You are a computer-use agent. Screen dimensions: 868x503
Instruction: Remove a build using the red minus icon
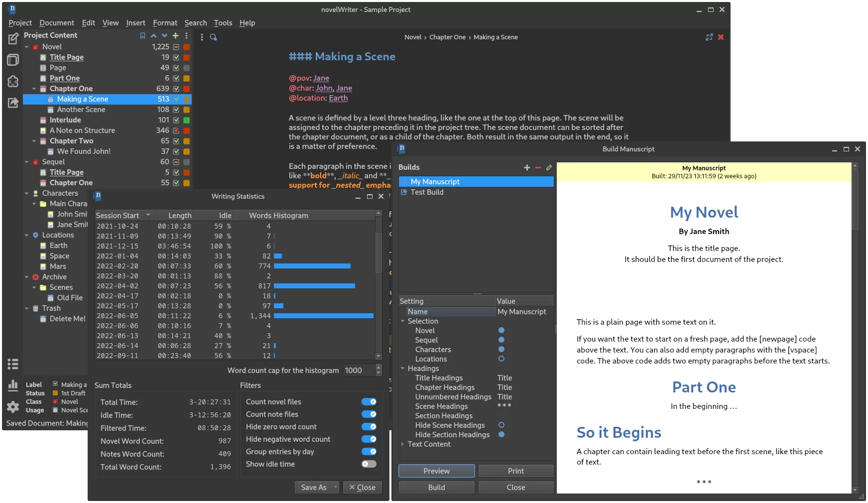coord(538,168)
